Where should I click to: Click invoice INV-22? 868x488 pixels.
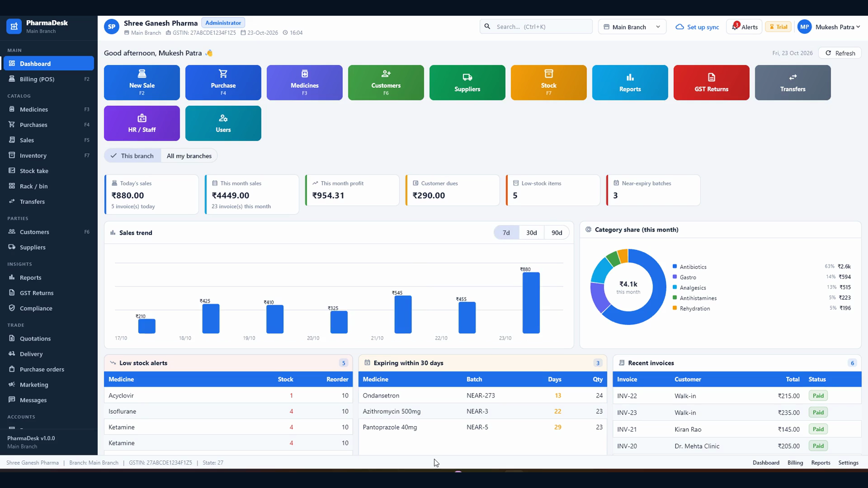(x=627, y=396)
